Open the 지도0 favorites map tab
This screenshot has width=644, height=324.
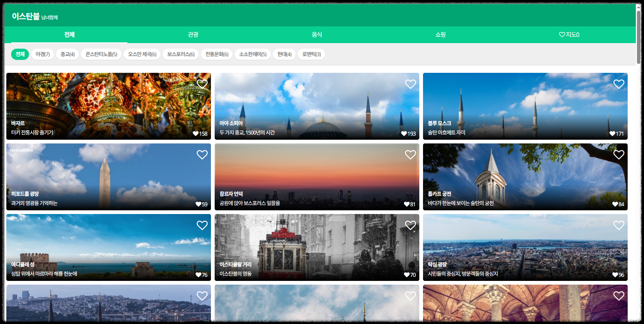(x=569, y=35)
